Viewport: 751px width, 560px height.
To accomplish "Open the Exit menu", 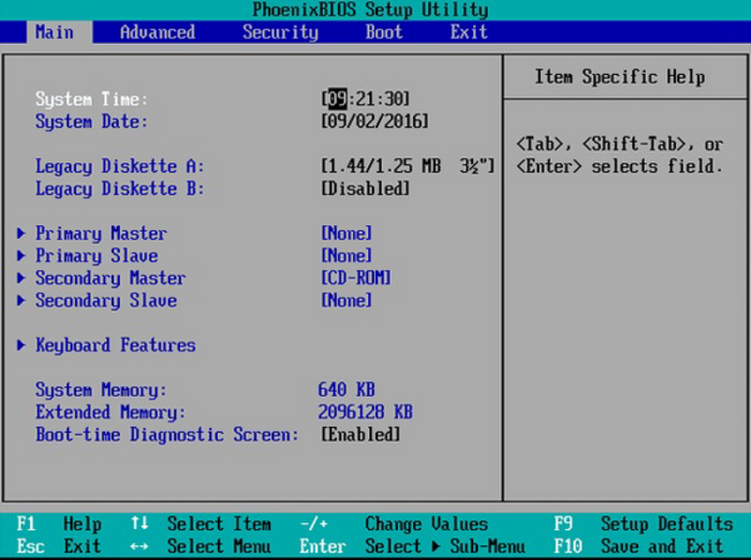I will click(x=467, y=32).
